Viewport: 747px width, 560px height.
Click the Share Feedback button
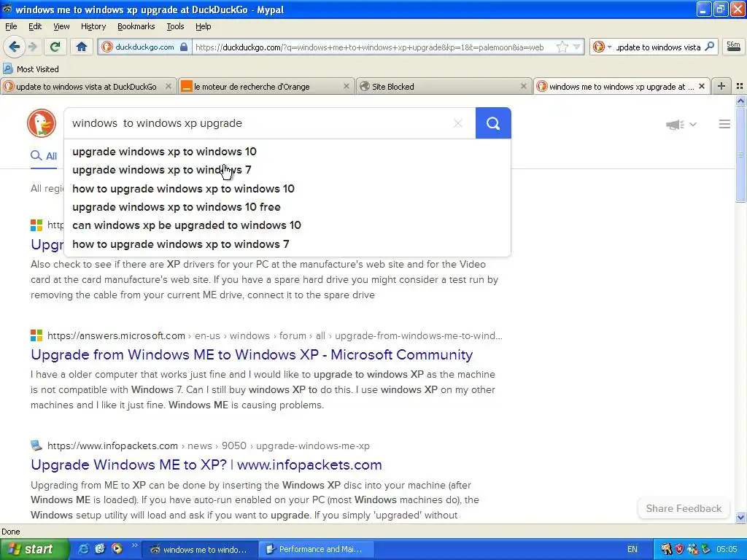684,508
